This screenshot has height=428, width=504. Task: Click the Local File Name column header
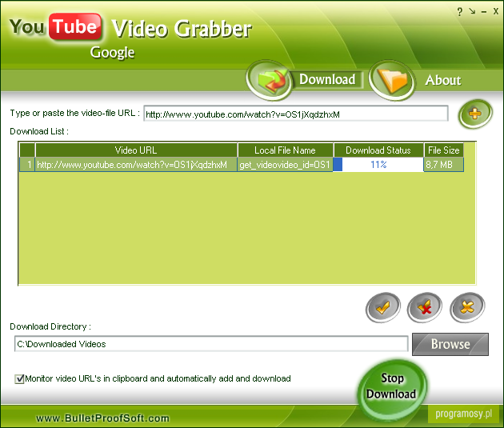point(285,150)
